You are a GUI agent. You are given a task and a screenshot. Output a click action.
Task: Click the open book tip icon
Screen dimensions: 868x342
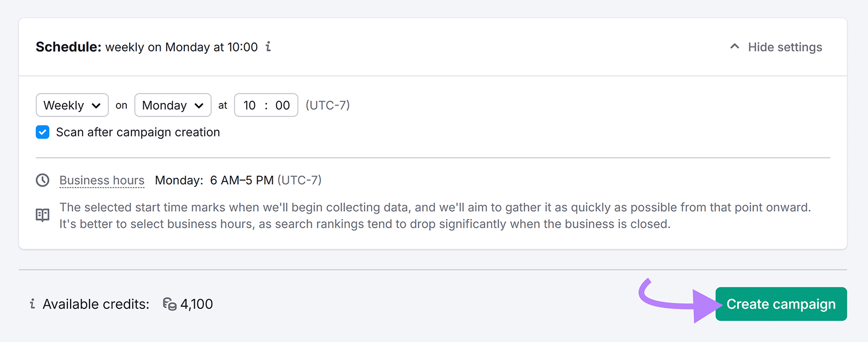pyautogui.click(x=42, y=215)
